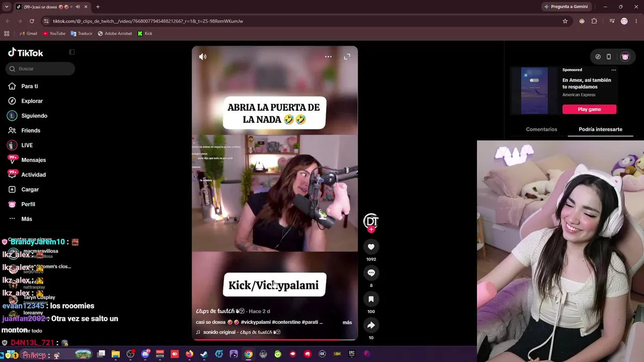Expand the Más menu

(x=27, y=219)
